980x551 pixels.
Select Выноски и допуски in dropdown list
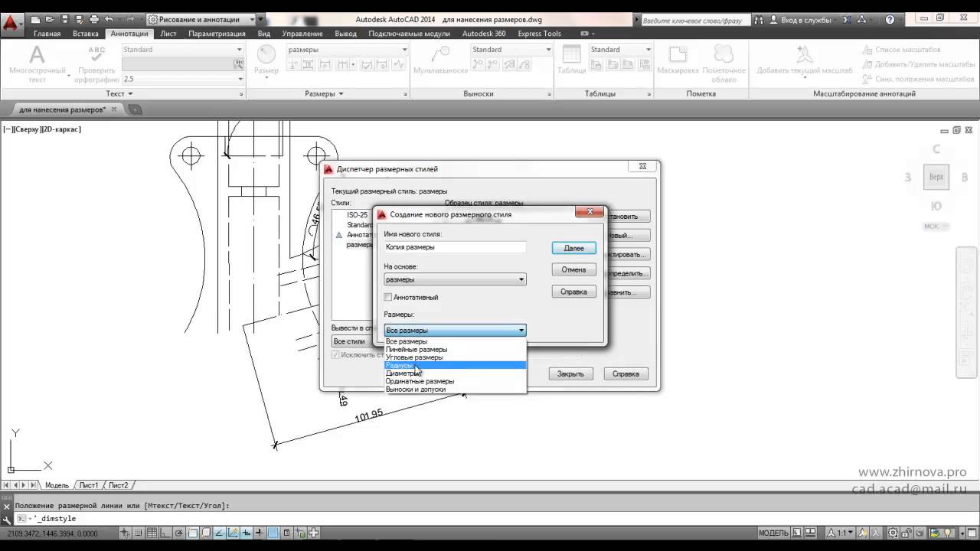coord(455,390)
